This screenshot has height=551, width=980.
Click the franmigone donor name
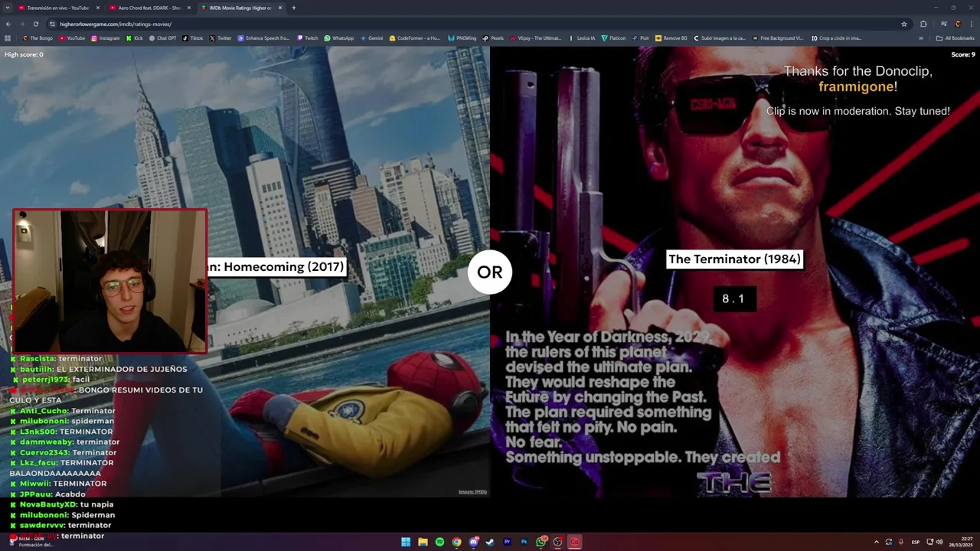click(855, 86)
